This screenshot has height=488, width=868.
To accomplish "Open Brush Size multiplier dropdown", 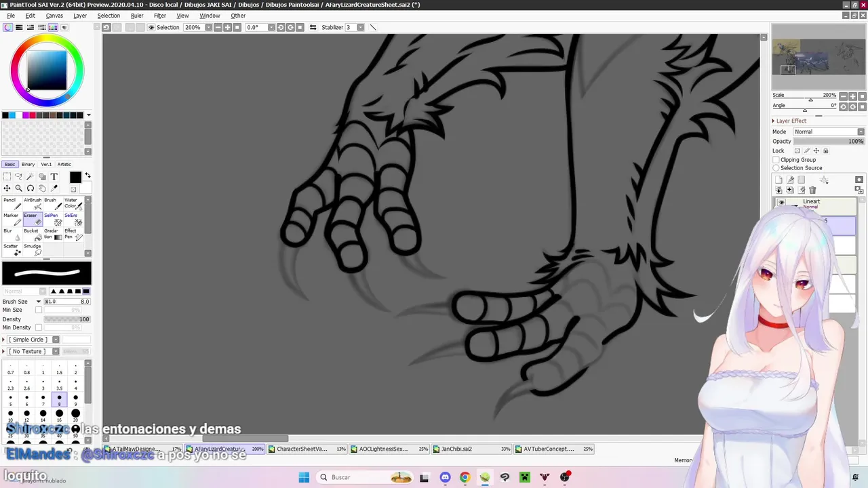I will click(39, 302).
